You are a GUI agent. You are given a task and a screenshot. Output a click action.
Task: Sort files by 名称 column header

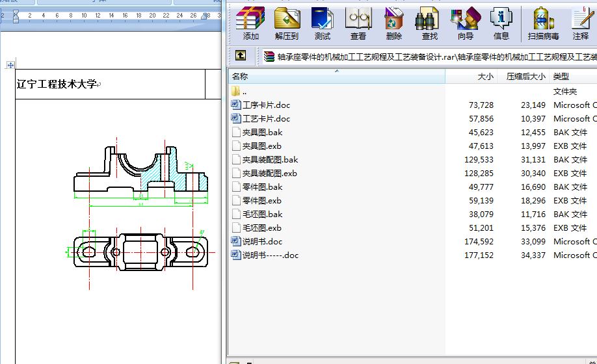[x=337, y=77]
